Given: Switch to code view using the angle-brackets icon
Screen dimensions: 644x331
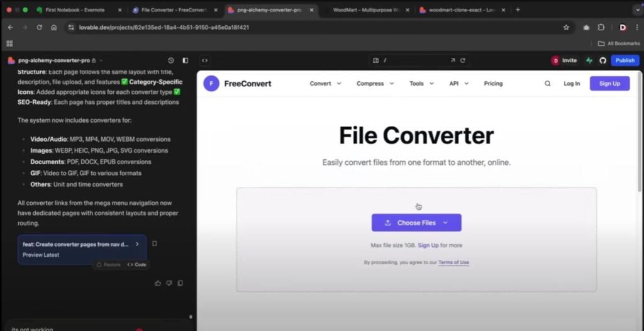Looking at the screenshot, I should tap(204, 60).
